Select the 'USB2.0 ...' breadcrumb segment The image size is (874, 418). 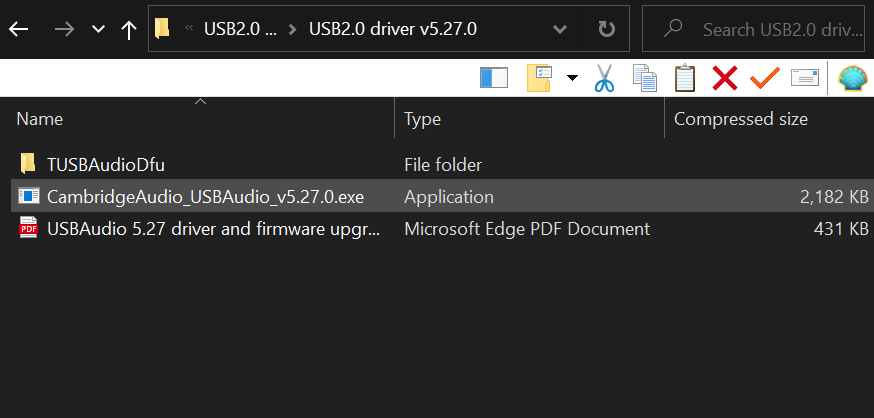point(240,29)
